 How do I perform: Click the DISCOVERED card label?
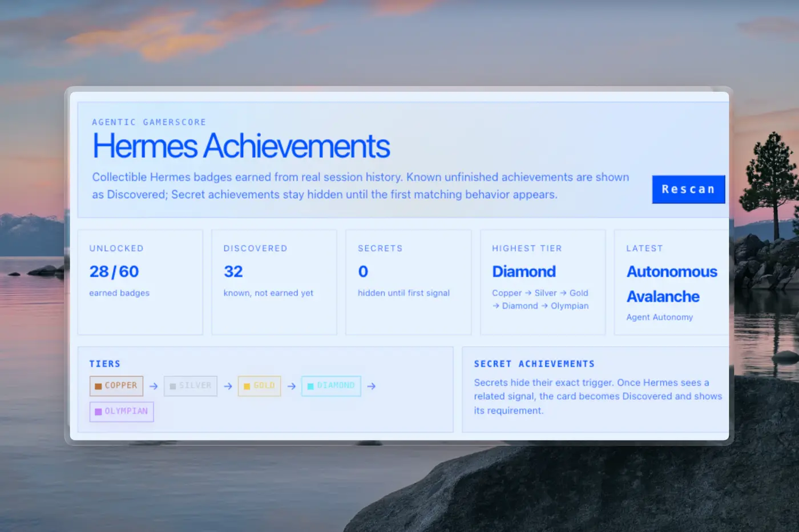255,249
